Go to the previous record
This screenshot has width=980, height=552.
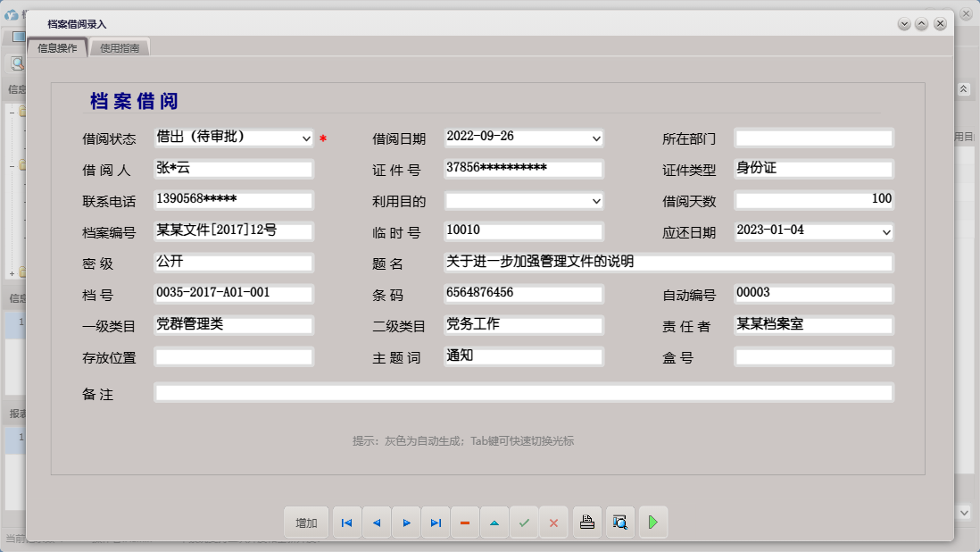376,523
